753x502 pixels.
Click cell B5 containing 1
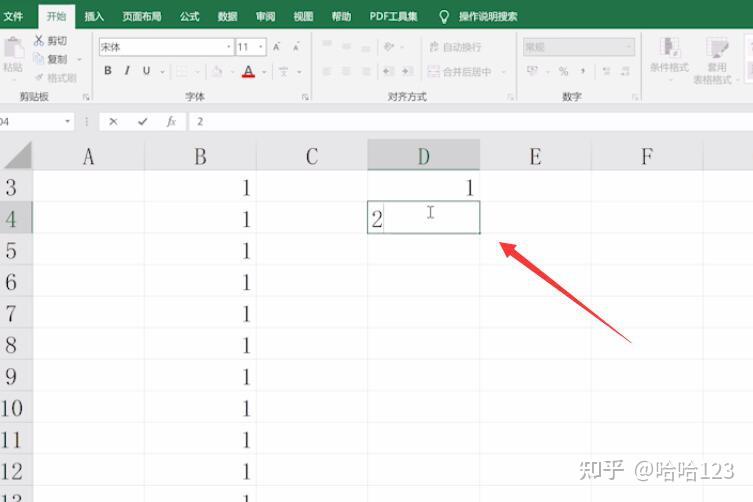[x=200, y=250]
